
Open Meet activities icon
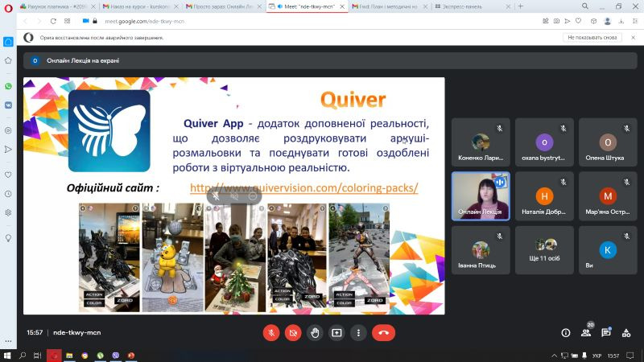pos(626,333)
